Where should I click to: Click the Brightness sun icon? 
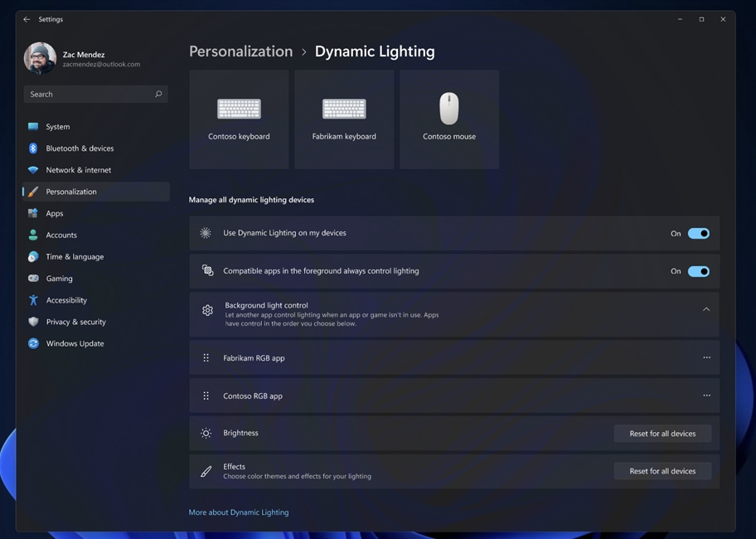pos(206,432)
